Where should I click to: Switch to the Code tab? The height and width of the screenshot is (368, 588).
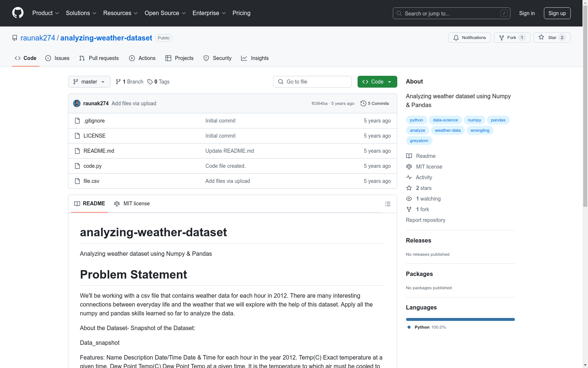(26, 58)
